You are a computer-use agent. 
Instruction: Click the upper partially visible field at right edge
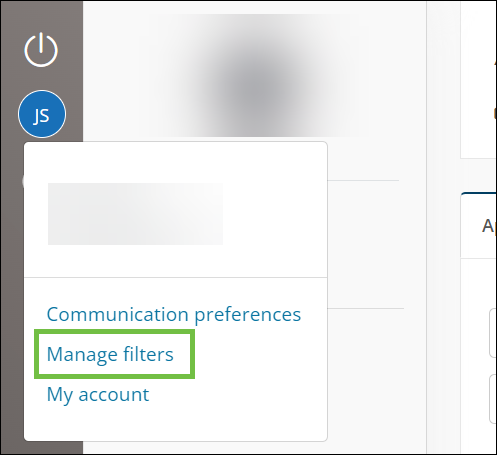pyautogui.click(x=493, y=333)
